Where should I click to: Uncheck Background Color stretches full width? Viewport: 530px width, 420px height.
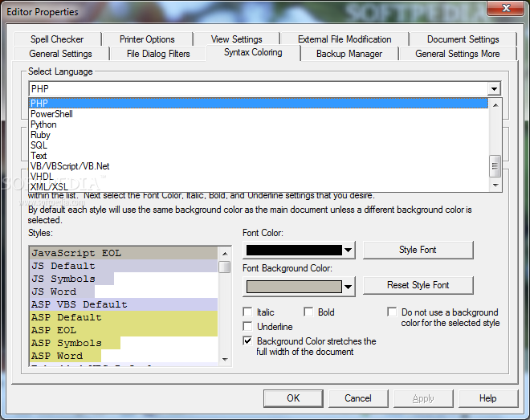[248, 341]
